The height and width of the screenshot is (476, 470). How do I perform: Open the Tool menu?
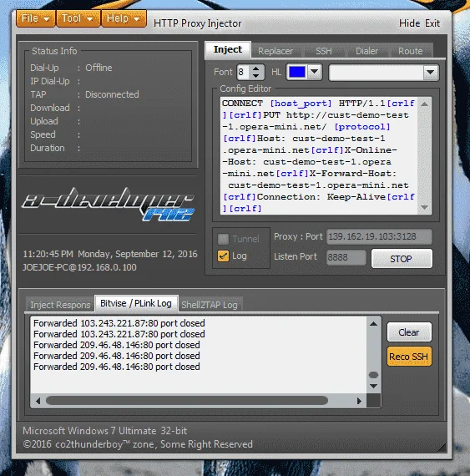point(78,18)
